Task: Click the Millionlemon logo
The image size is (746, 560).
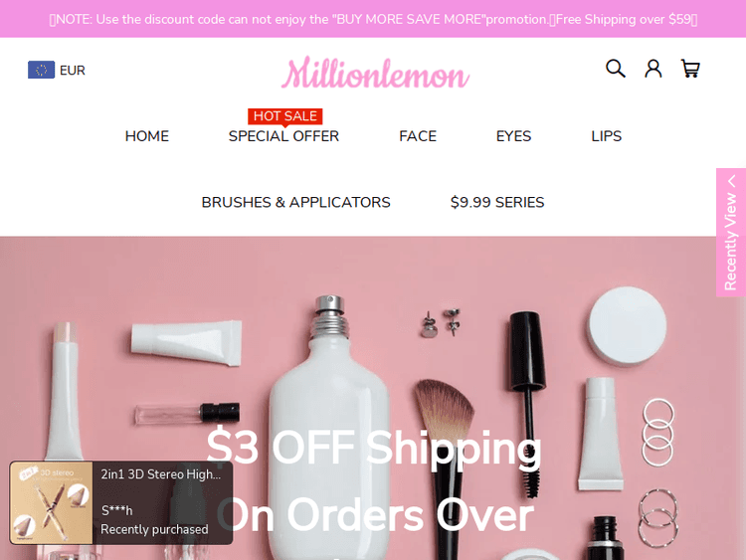Action: coord(375,73)
